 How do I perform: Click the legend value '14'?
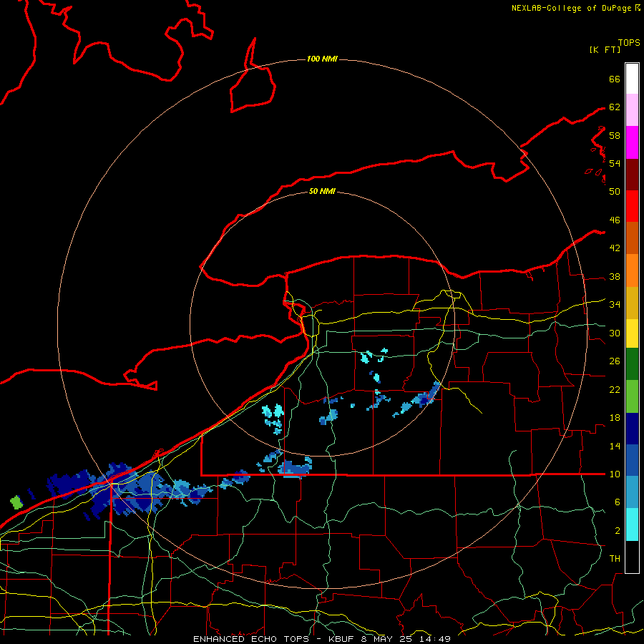click(x=615, y=446)
